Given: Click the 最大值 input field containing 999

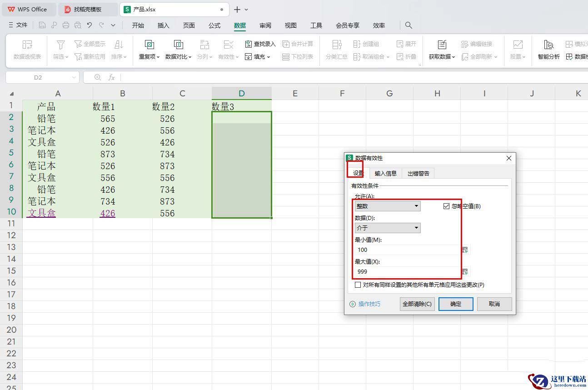Looking at the screenshot, I should point(408,272).
